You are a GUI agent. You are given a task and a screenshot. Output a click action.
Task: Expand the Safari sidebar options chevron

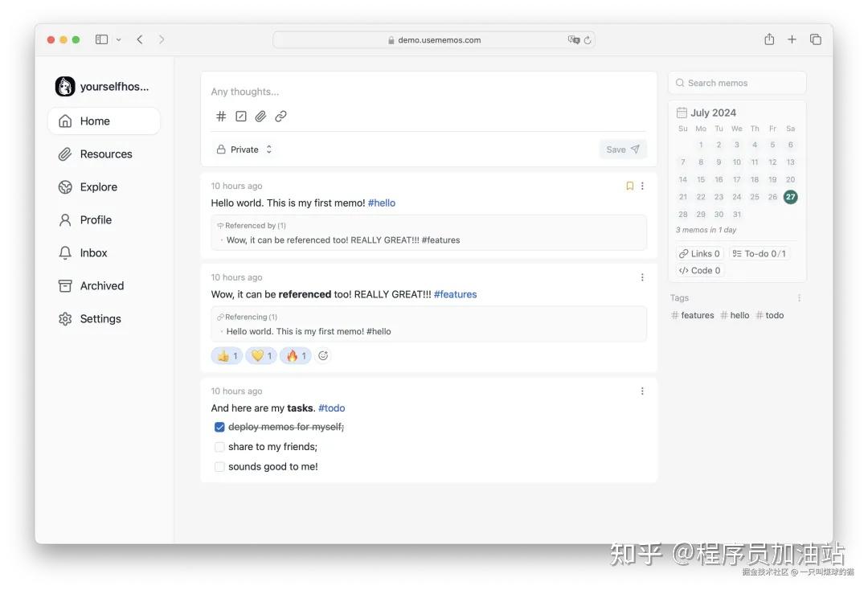[x=119, y=39]
